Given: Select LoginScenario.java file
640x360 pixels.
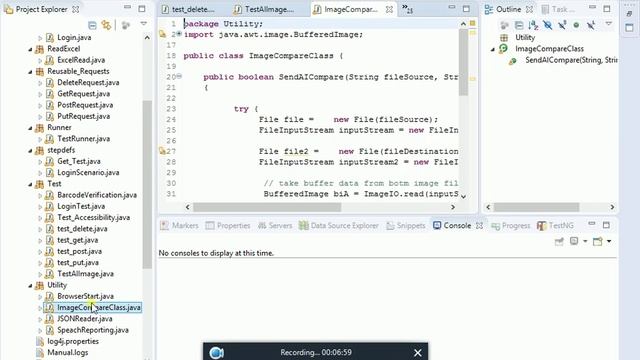Looking at the screenshot, I should [88, 173].
